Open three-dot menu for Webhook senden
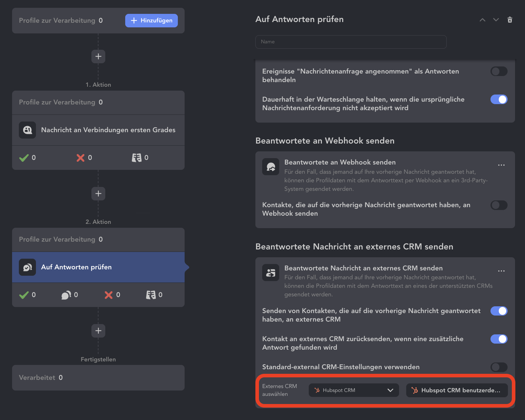 (501, 165)
